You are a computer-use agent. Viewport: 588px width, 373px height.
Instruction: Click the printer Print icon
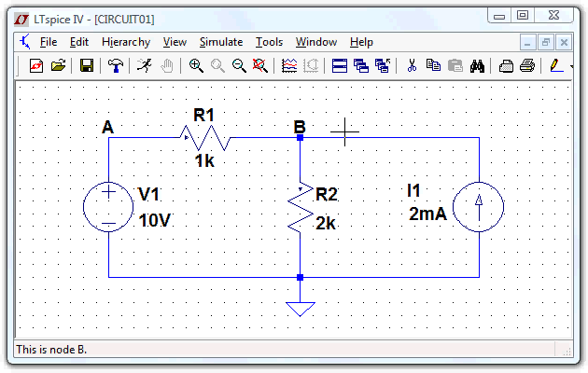pos(527,65)
